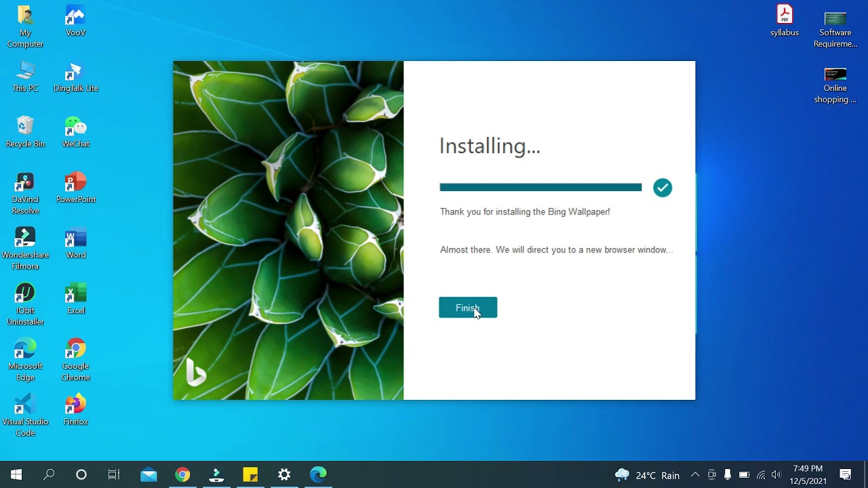Click the battery status icon

pyautogui.click(x=744, y=474)
